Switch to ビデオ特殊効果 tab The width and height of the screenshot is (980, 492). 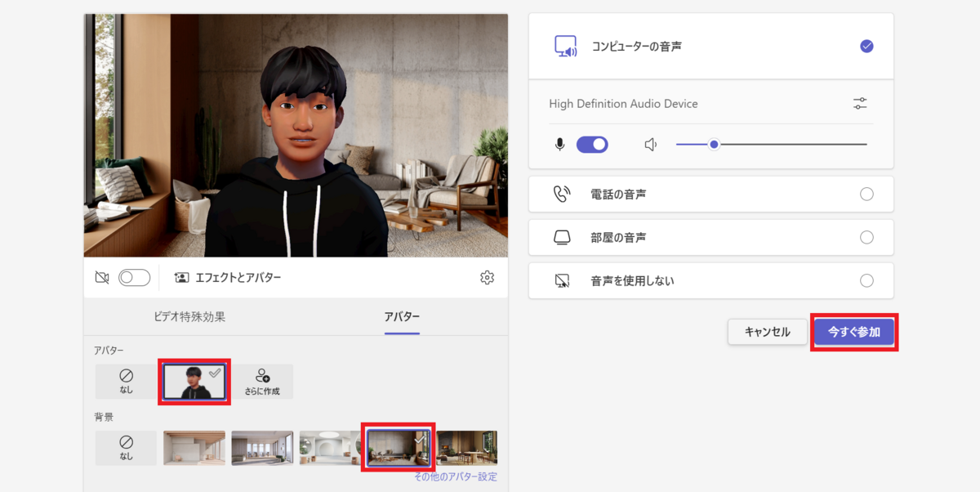pos(189,316)
